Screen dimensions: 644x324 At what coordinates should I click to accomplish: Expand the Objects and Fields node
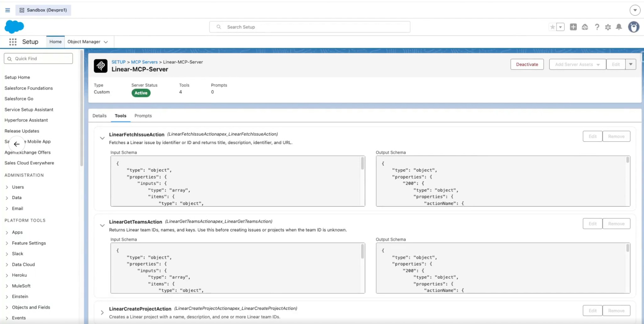[7, 307]
